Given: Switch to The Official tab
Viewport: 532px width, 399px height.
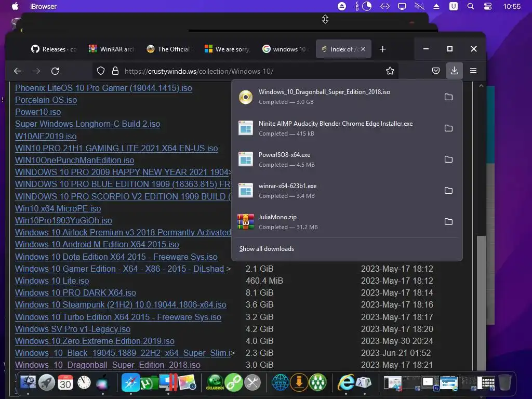Looking at the screenshot, I should tap(169, 49).
